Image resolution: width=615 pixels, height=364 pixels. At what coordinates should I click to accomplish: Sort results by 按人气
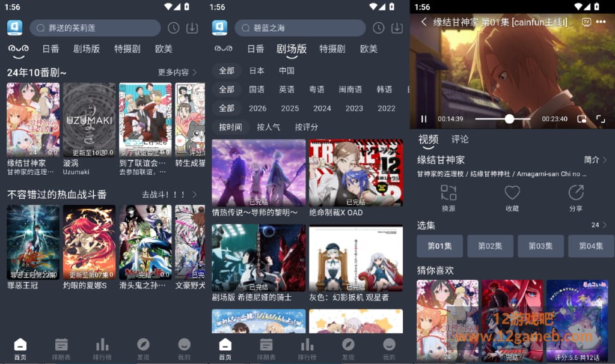tap(268, 127)
